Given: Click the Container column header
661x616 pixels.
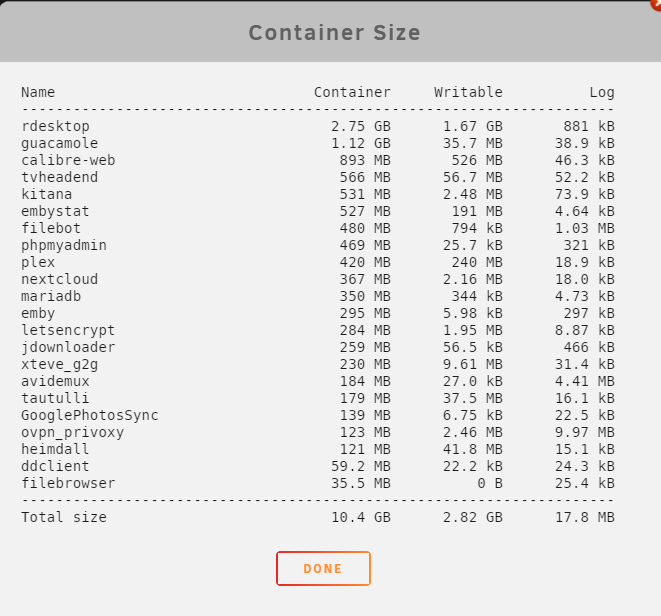Looking at the screenshot, I should [352, 92].
